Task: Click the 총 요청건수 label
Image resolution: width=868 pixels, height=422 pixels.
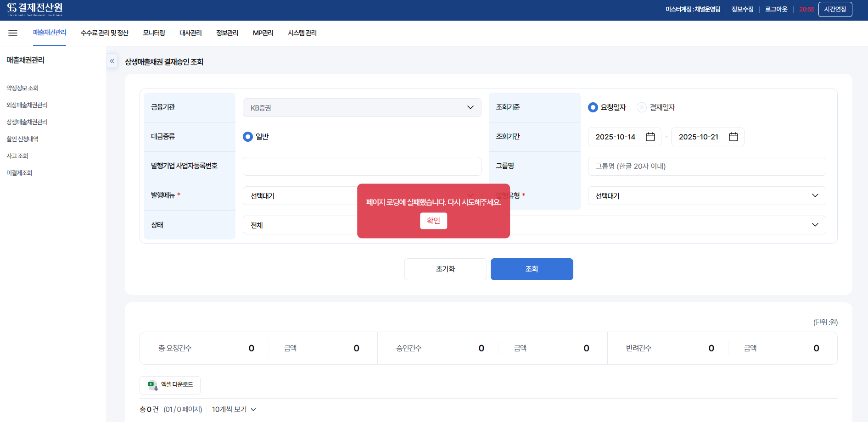Action: [175, 348]
